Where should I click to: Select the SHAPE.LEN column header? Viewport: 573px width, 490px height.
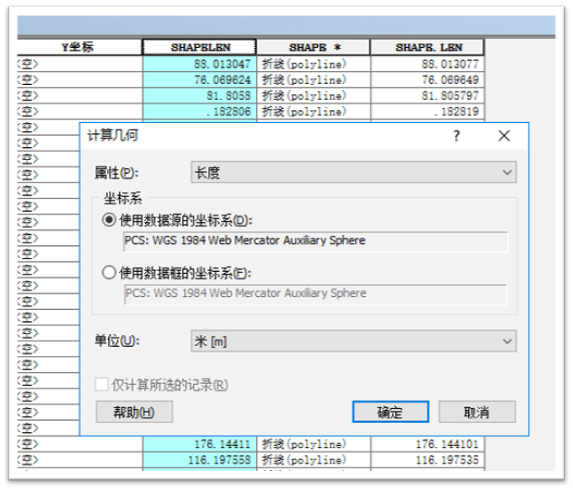427,47
